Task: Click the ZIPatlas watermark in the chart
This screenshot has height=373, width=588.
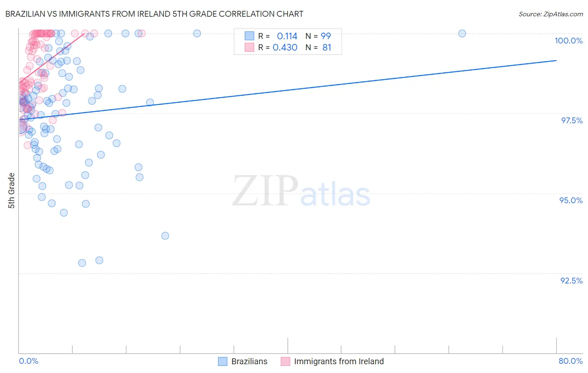Action: [301, 192]
